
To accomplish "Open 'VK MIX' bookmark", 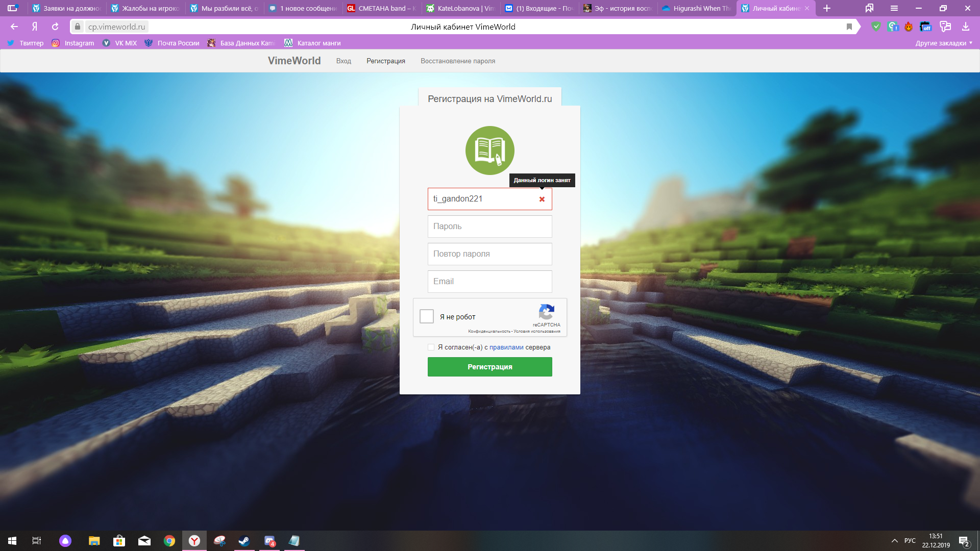I will tap(120, 43).
